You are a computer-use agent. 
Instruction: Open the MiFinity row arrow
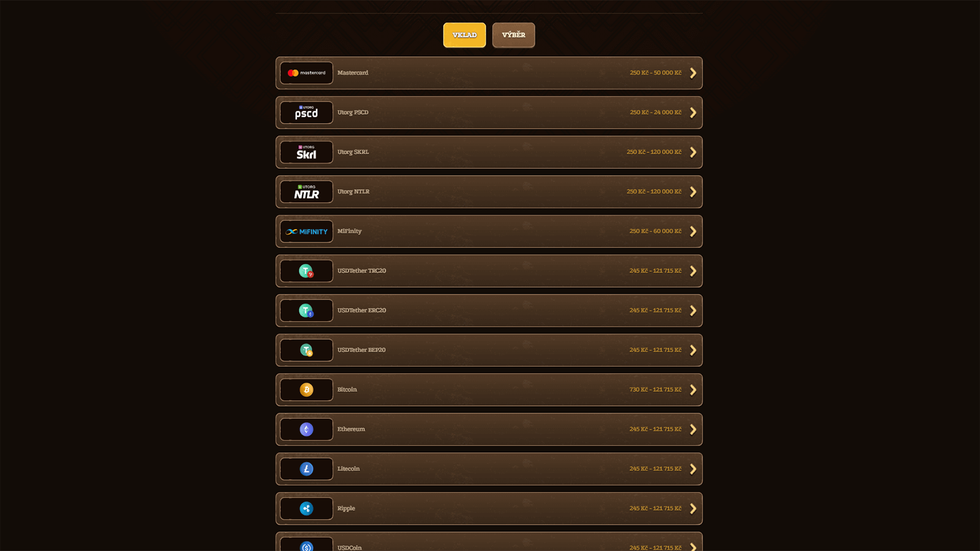(693, 231)
